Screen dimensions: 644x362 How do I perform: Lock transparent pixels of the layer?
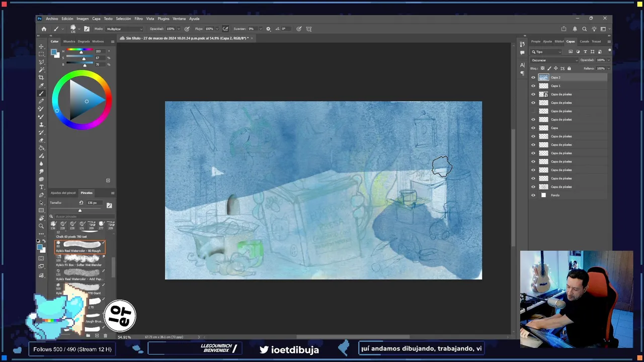pos(543,68)
